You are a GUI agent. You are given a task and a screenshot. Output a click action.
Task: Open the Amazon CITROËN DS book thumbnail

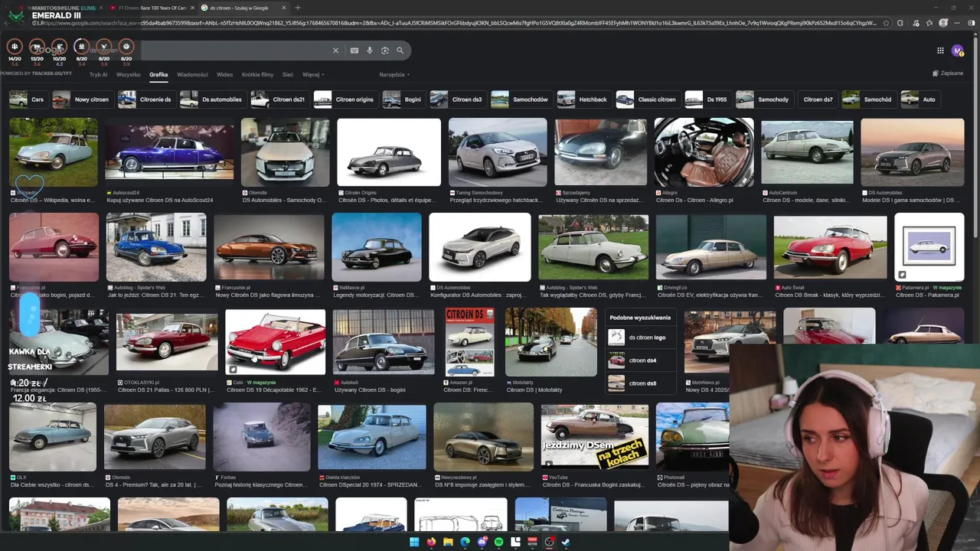(x=470, y=342)
